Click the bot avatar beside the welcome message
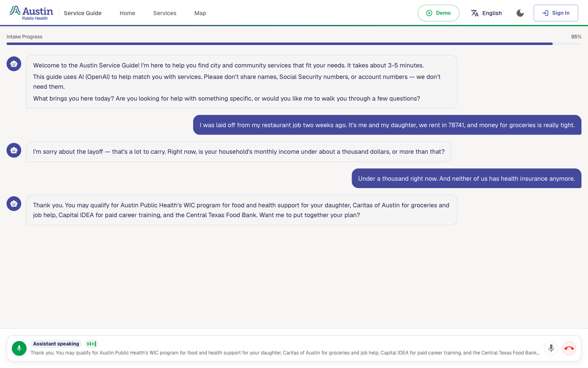588x368 pixels. tap(14, 64)
